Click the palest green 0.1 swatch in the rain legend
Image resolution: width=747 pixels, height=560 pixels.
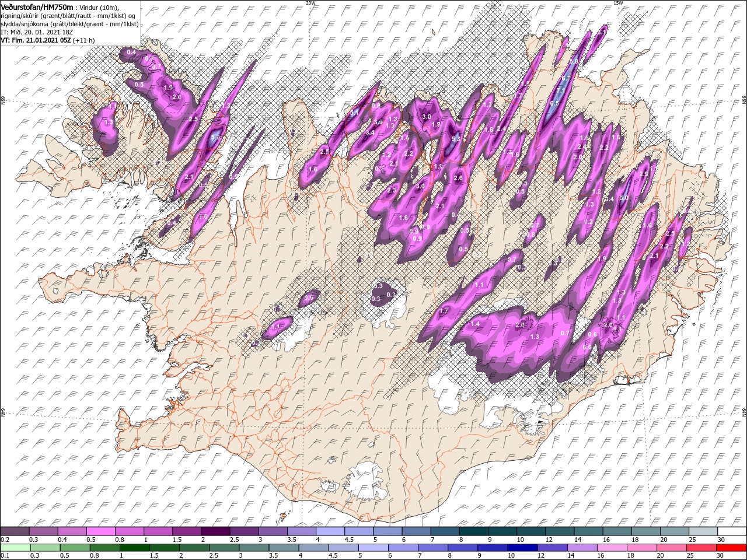tap(16, 548)
